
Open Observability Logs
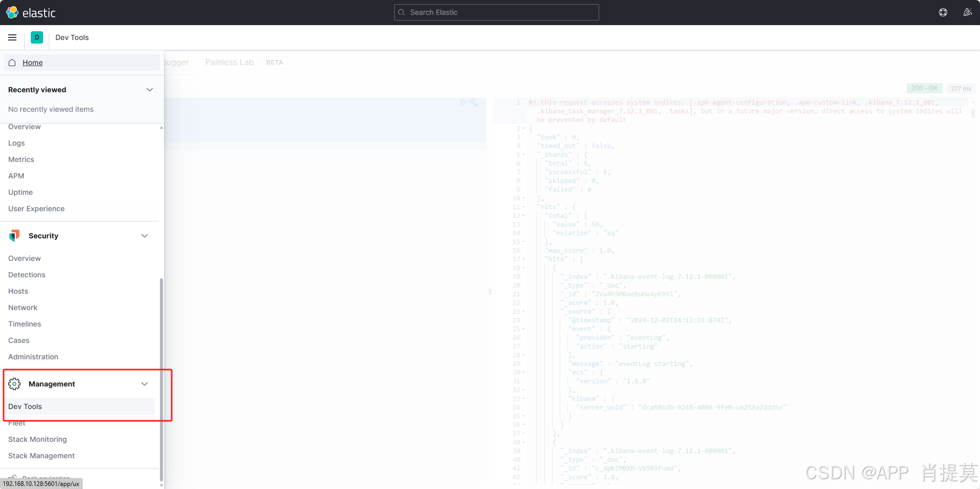pyautogui.click(x=16, y=143)
